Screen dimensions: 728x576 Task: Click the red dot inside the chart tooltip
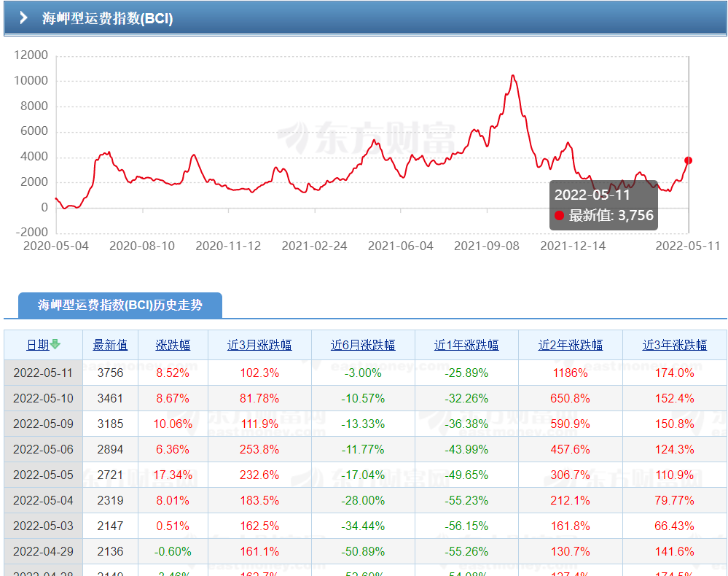(x=558, y=215)
